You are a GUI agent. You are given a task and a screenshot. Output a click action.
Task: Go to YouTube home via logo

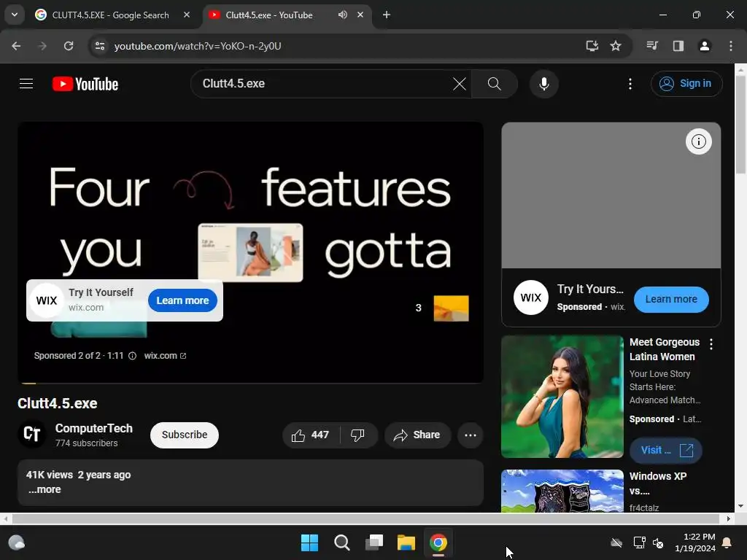click(85, 85)
